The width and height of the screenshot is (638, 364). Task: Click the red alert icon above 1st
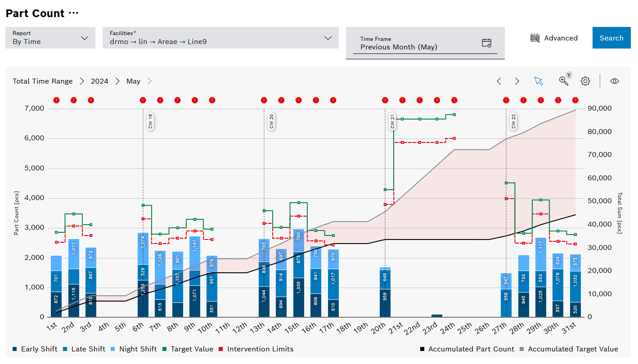[56, 100]
